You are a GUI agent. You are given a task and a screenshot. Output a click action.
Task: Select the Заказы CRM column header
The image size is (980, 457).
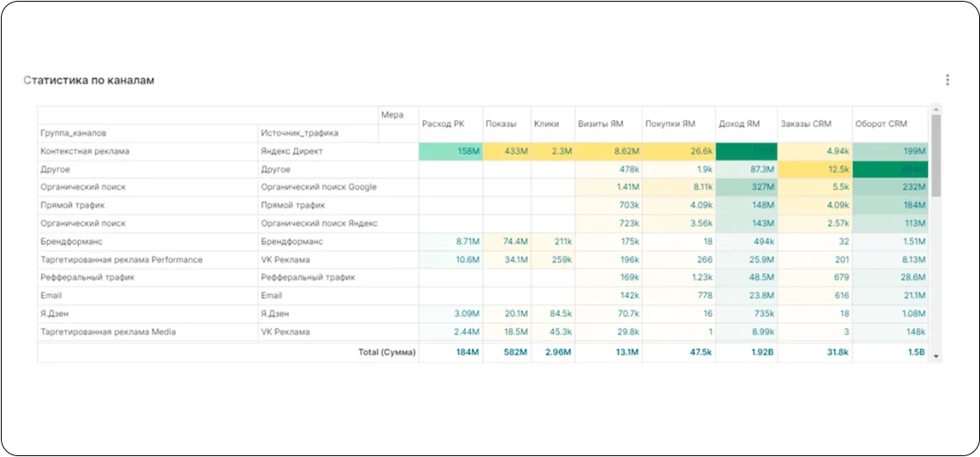click(x=806, y=124)
